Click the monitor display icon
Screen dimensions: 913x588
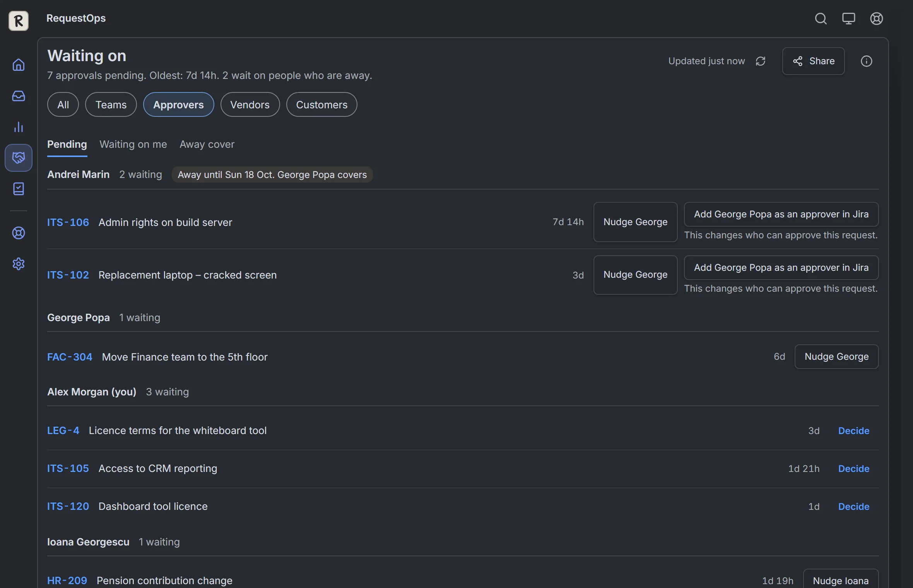(848, 19)
